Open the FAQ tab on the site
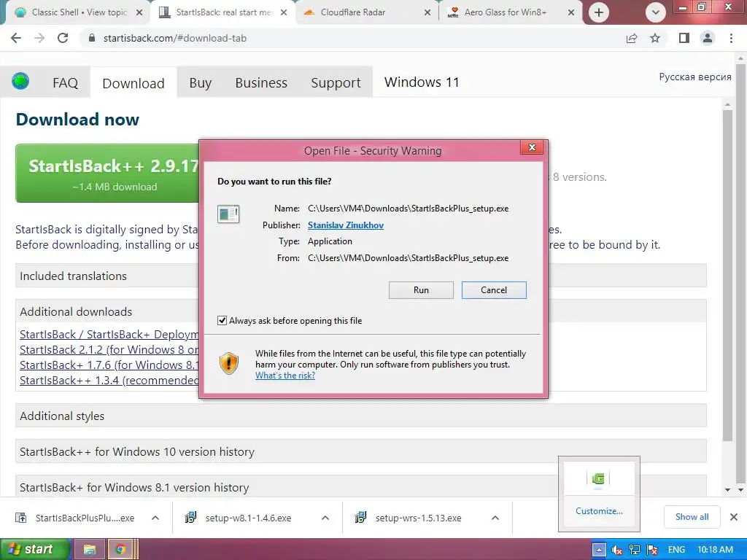Image resolution: width=747 pixels, height=560 pixels. (65, 83)
